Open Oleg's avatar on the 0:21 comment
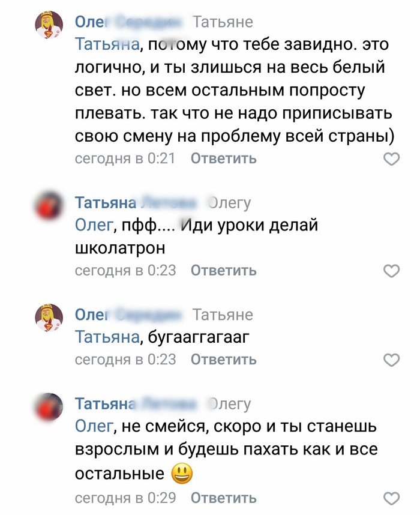 (x=50, y=27)
